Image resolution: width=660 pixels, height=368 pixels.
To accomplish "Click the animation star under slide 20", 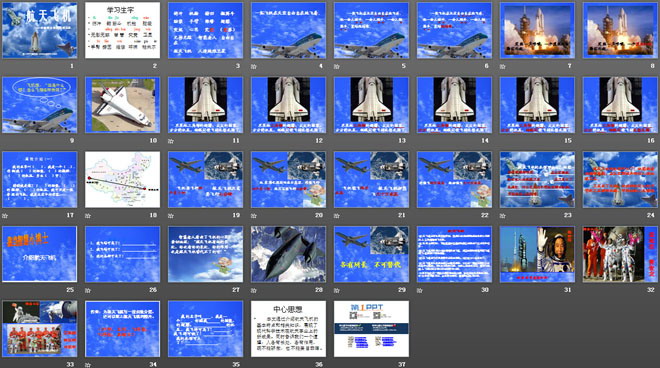I will (x=254, y=216).
